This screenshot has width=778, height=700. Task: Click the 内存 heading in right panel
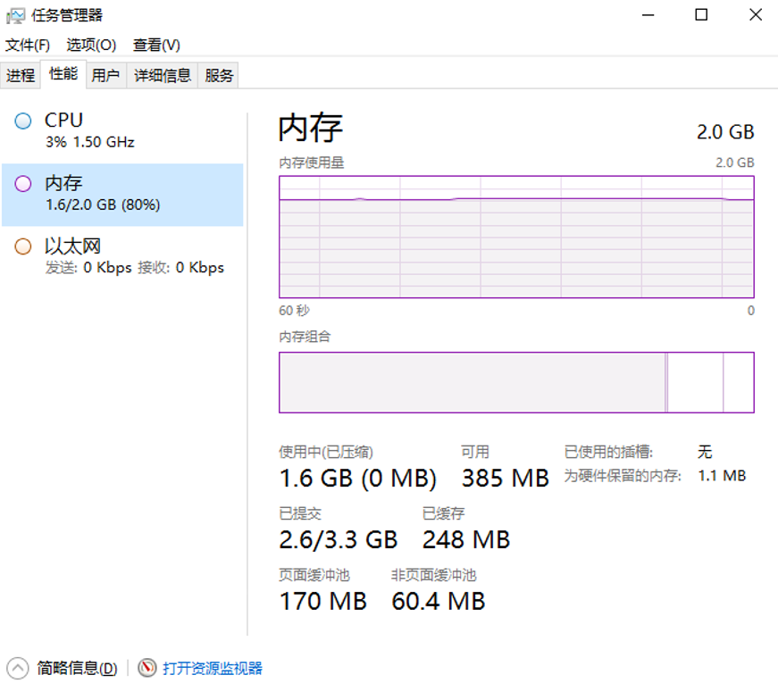point(311,128)
